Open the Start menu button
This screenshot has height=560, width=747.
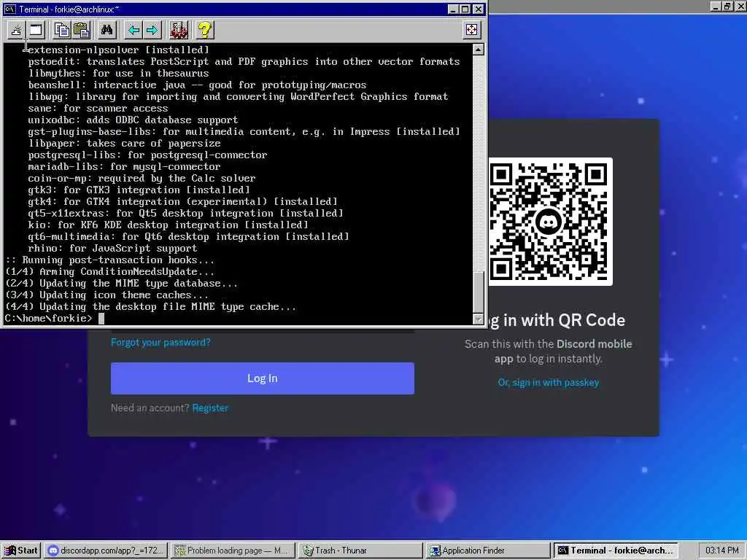(21, 551)
